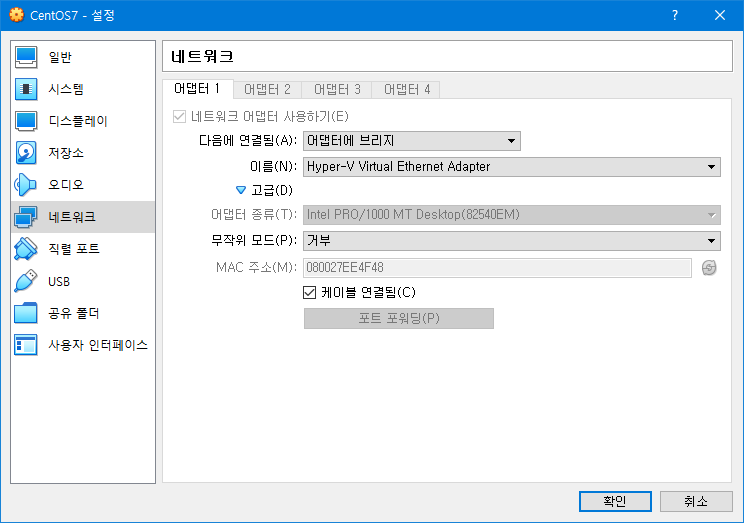
Task: Open the 디스플레이 monitor icon
Action: tap(26, 121)
